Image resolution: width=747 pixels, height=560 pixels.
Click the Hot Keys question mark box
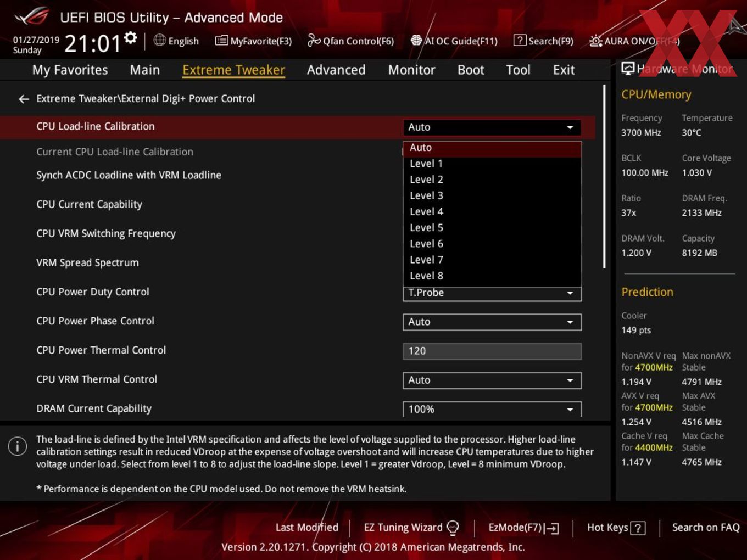click(638, 528)
